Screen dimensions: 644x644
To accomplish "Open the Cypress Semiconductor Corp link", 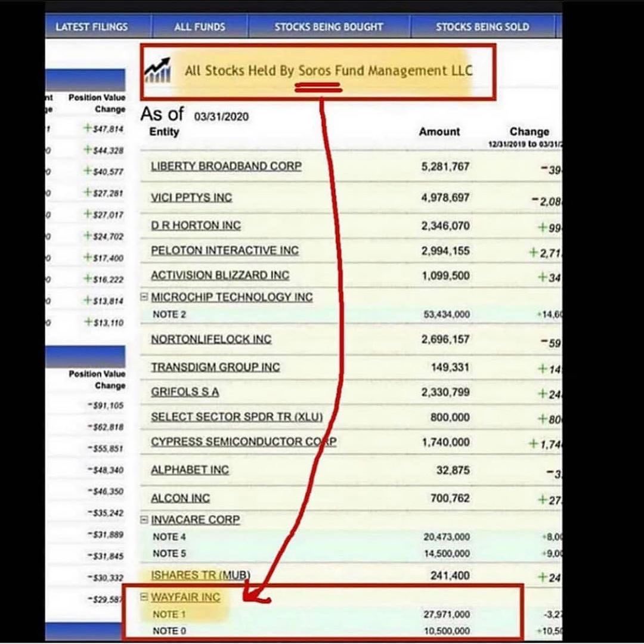I will click(x=243, y=442).
